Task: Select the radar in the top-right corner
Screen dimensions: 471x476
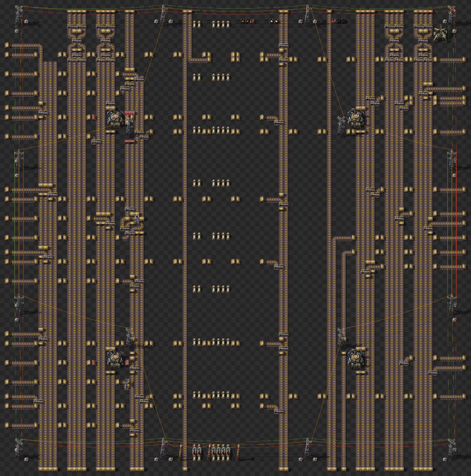Action: (440, 34)
